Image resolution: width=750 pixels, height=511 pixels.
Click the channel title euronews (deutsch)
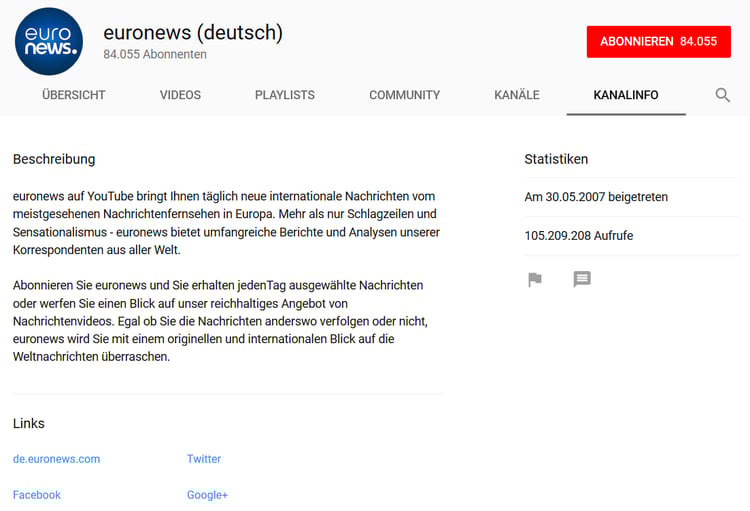193,33
